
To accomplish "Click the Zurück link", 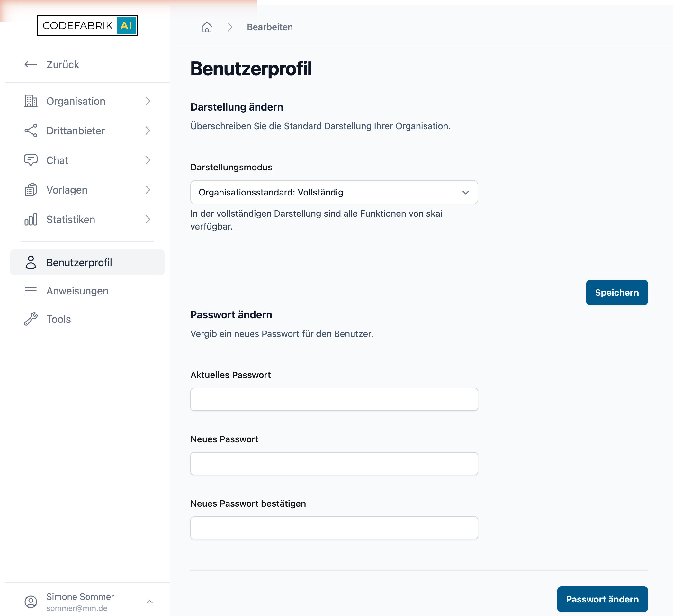I will (63, 64).
